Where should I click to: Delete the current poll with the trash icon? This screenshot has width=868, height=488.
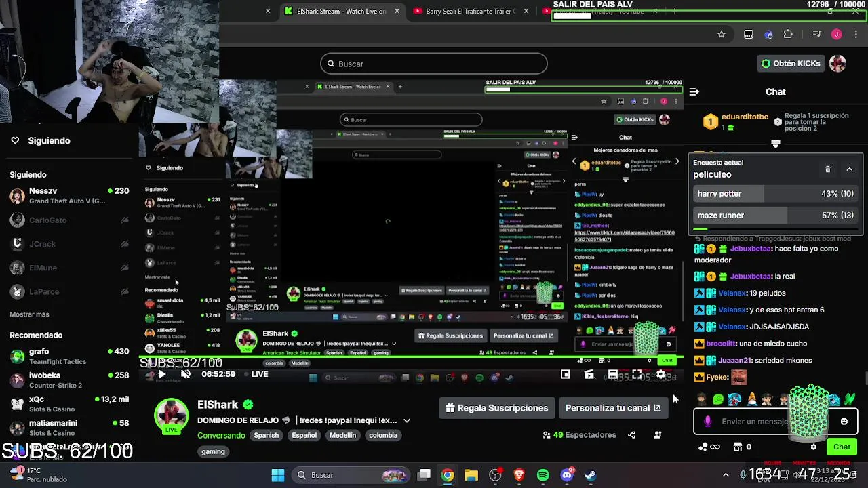pyautogui.click(x=827, y=169)
